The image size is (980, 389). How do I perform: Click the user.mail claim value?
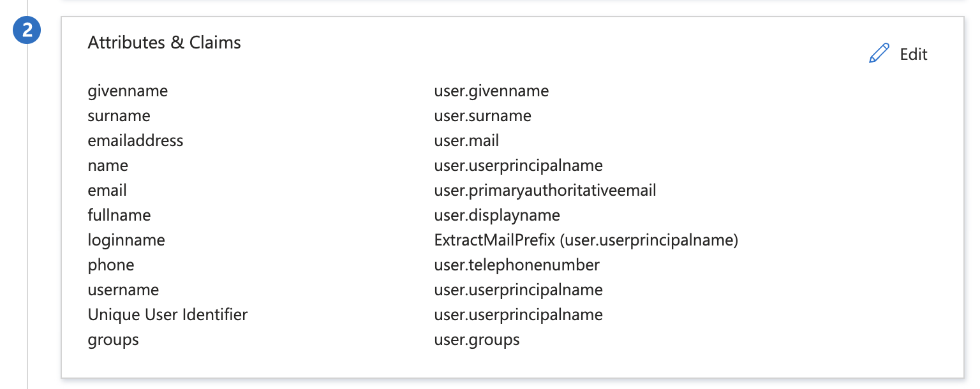click(466, 141)
